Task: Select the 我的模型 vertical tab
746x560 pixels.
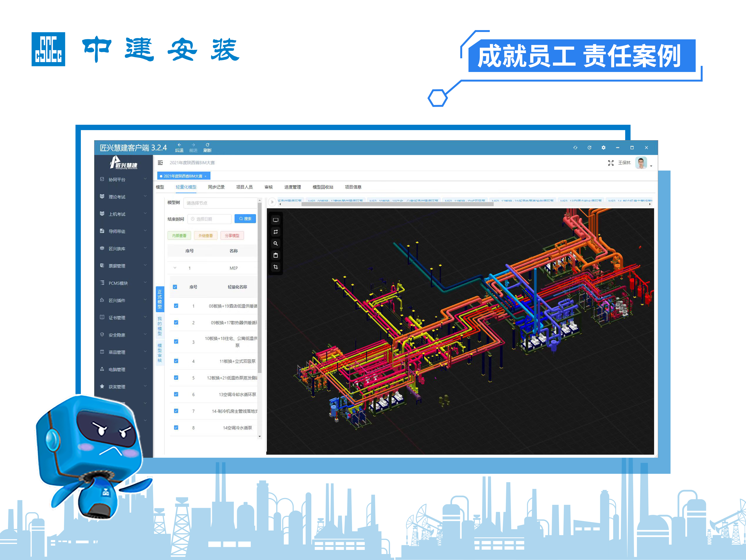Action: [x=160, y=326]
